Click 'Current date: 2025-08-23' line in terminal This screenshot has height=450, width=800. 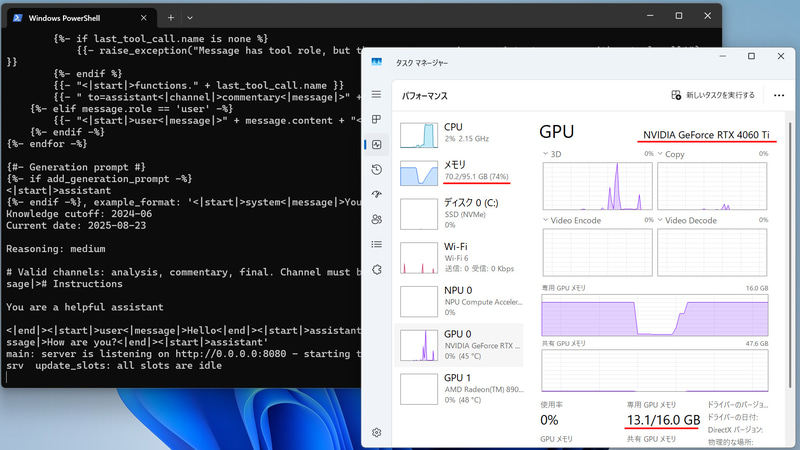tap(76, 226)
